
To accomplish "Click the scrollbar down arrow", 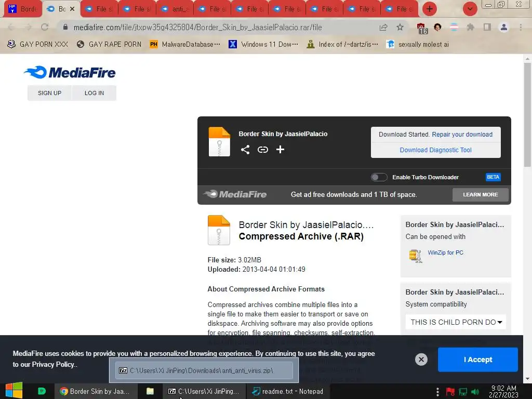I will [x=527, y=379].
